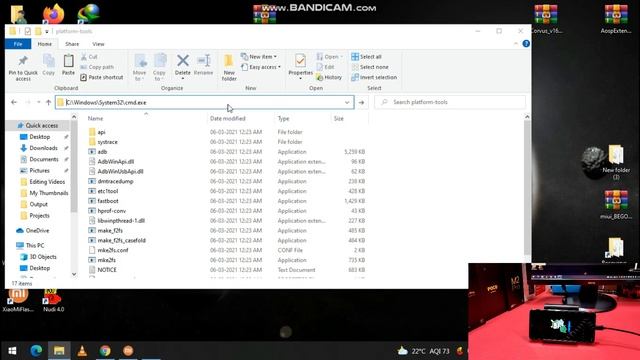Sort by the Size column header
Viewport: 640px width, 360px height.
tap(339, 118)
